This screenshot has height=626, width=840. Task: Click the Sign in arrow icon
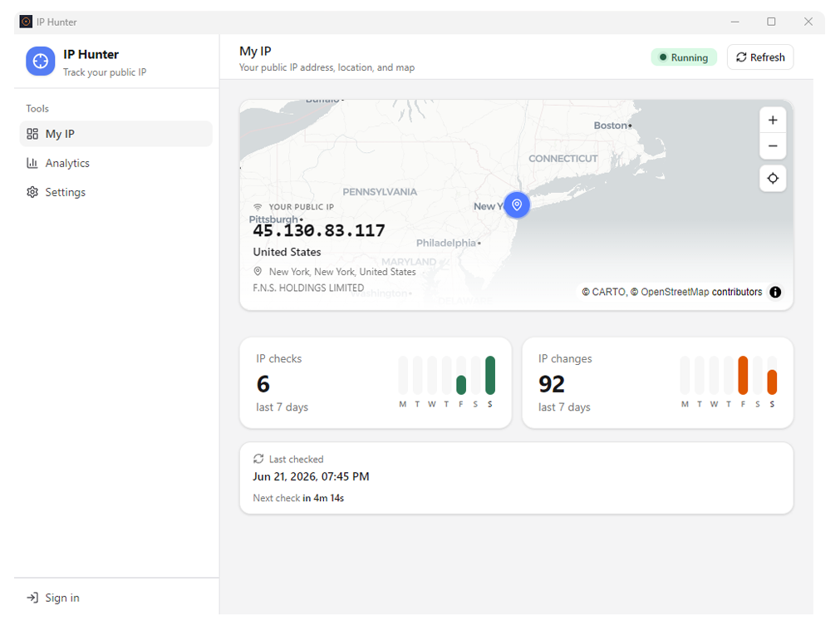pyautogui.click(x=32, y=598)
